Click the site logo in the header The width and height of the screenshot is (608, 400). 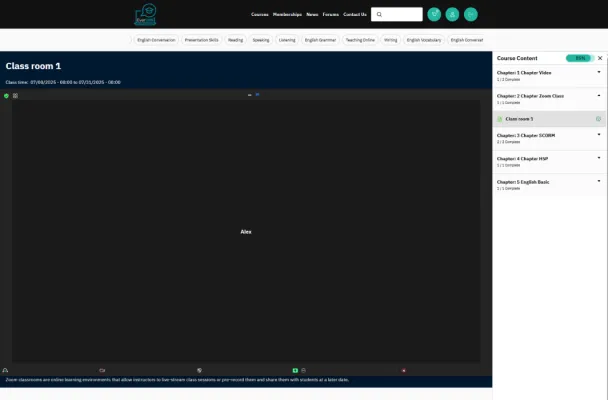pyautogui.click(x=147, y=14)
